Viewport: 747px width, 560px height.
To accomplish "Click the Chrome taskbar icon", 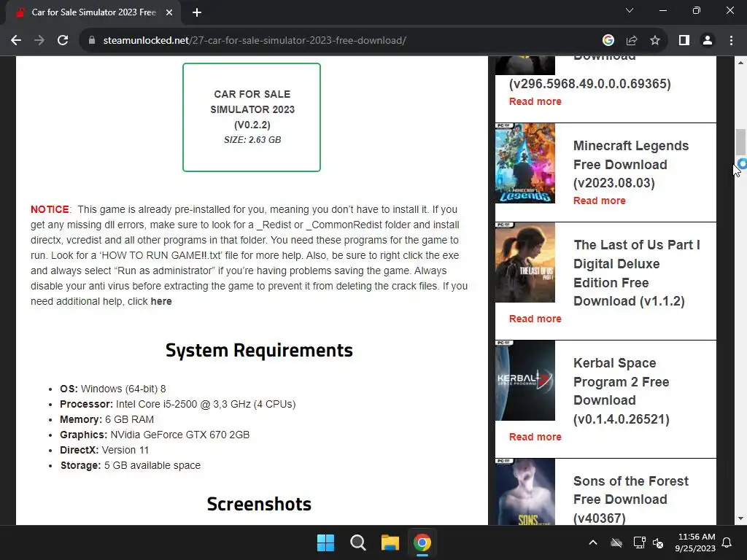I will point(422,542).
